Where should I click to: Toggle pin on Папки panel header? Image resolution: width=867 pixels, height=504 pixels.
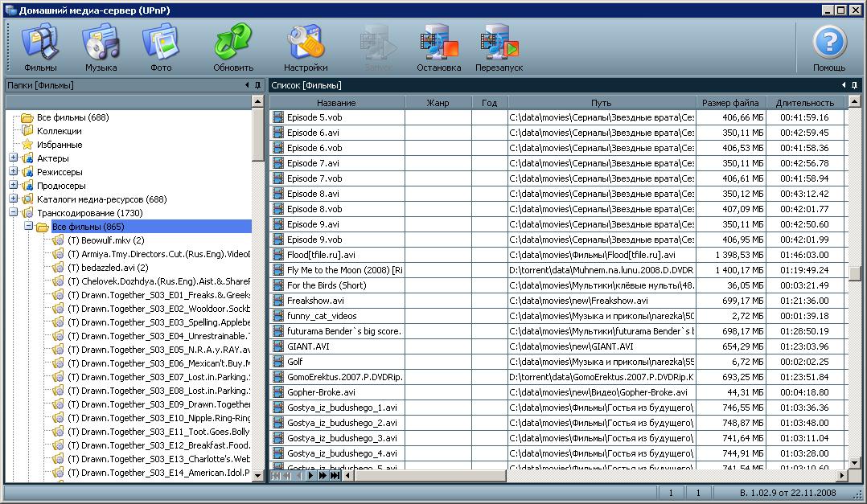click(x=257, y=84)
